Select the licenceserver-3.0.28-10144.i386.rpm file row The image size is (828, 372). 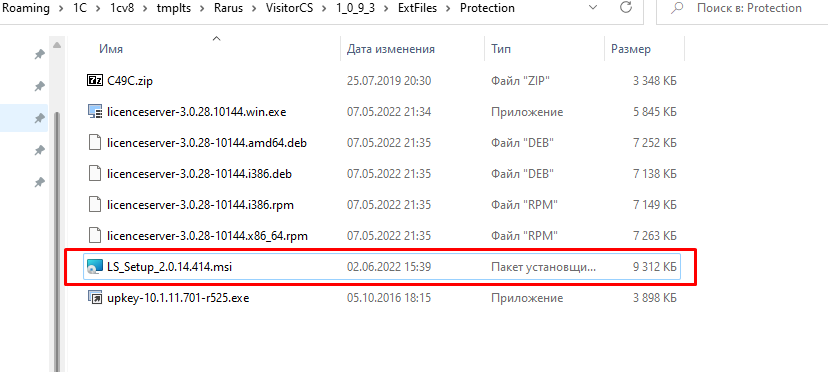382,205
